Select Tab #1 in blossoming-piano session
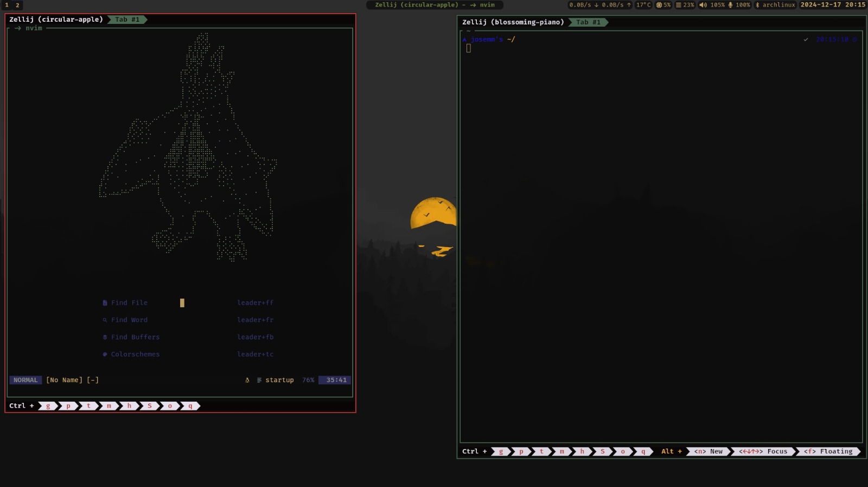The width and height of the screenshot is (868, 487). pos(589,22)
